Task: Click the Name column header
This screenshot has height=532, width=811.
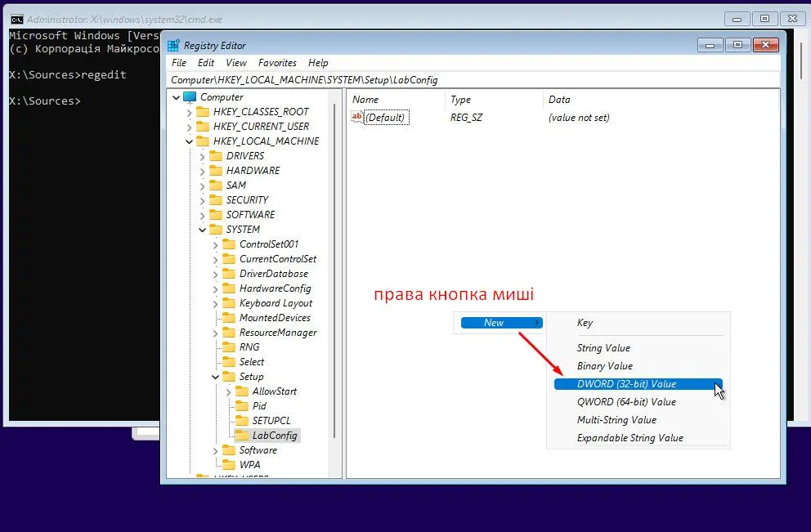Action: pyautogui.click(x=396, y=100)
